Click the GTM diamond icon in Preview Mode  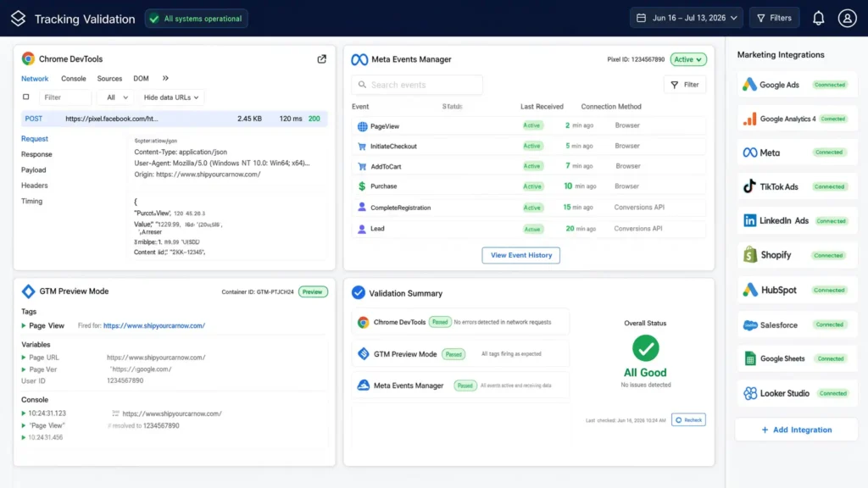(28, 291)
